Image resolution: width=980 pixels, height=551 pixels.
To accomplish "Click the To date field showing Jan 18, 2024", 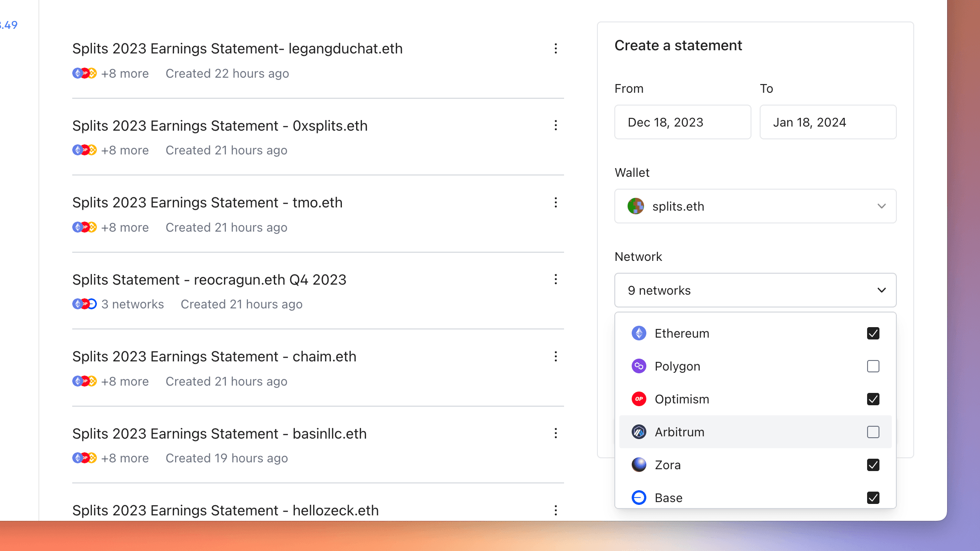I will pos(827,122).
